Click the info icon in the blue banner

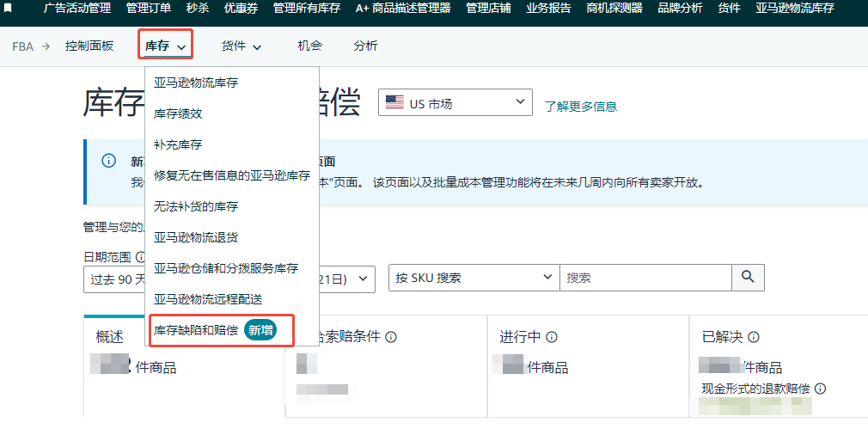[108, 161]
